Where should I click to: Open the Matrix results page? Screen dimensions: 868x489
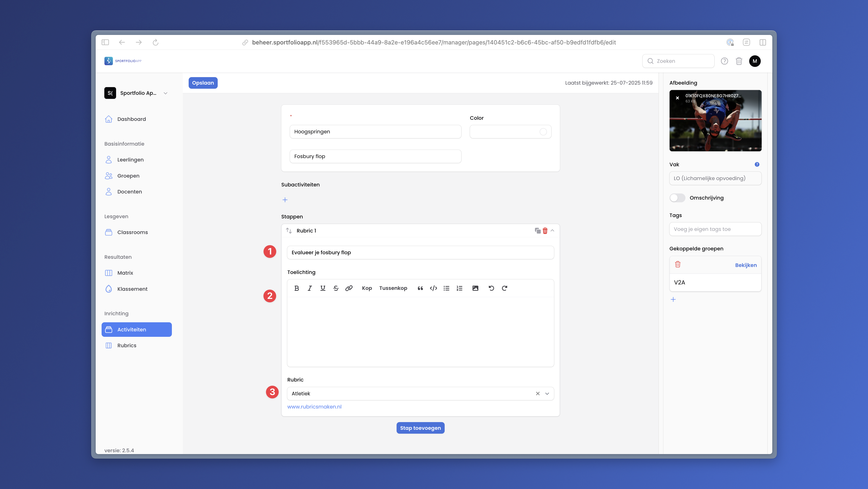(125, 273)
